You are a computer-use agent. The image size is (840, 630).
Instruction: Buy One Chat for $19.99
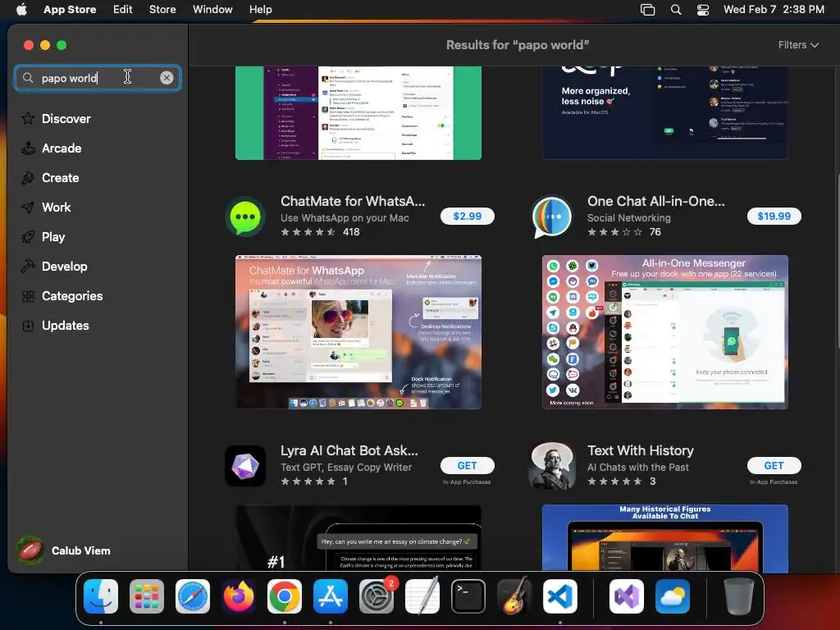coord(774,216)
